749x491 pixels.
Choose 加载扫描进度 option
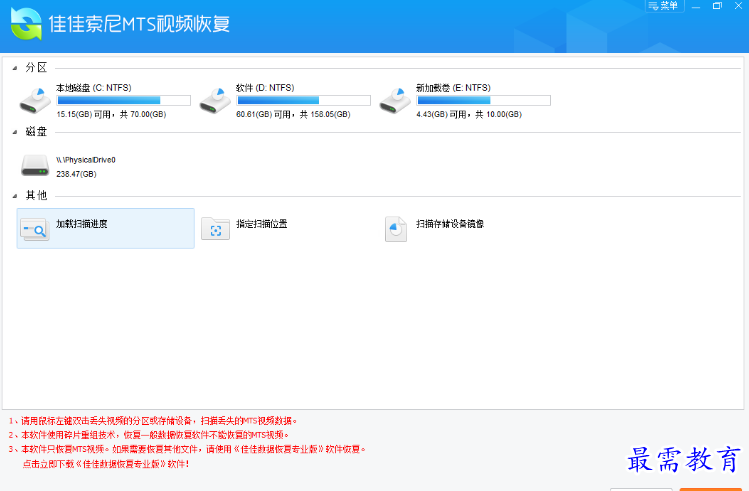point(106,228)
